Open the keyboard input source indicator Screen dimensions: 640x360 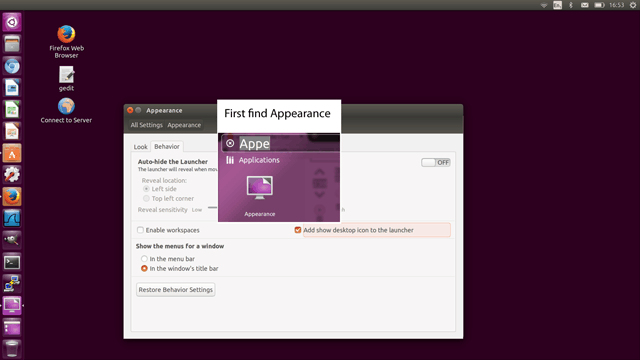(558, 5)
